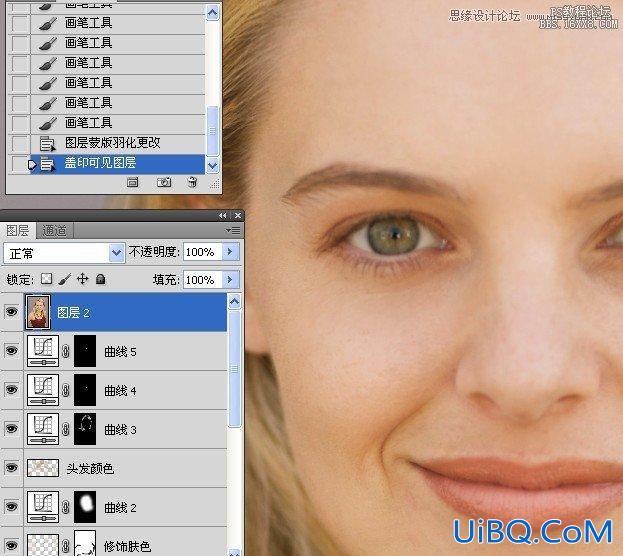Image resolution: width=623 pixels, height=556 pixels.
Task: Turn off visibility for 曲线 2
Action: (x=11, y=506)
